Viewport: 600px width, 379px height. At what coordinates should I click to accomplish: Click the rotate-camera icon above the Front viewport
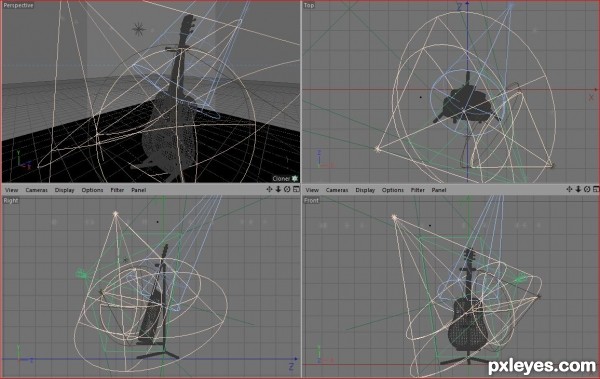587,189
